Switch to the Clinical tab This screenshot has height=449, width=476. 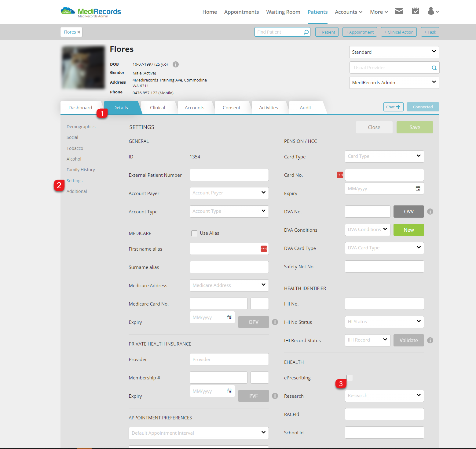pyautogui.click(x=157, y=108)
